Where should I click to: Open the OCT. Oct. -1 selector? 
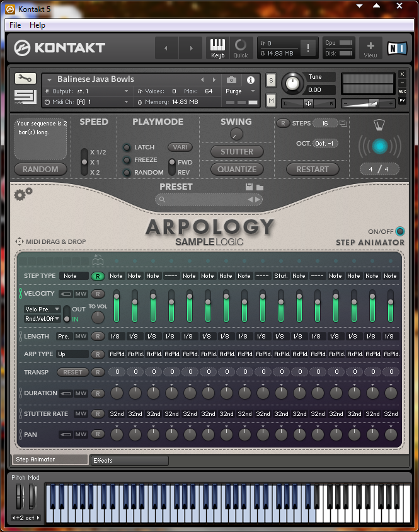coord(324,144)
